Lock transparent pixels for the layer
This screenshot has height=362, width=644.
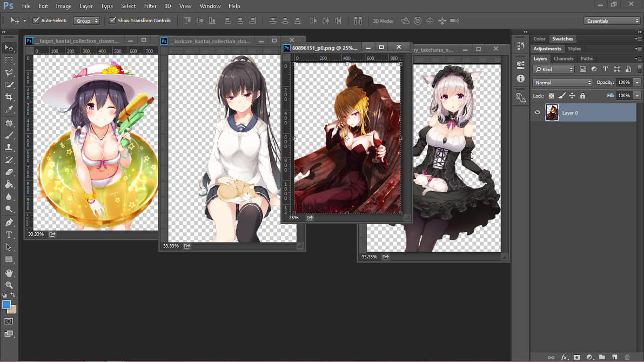coord(551,96)
